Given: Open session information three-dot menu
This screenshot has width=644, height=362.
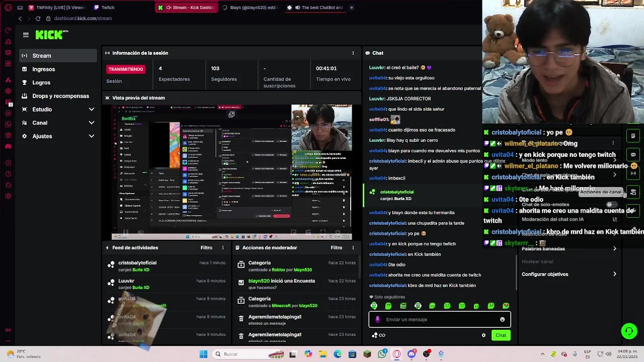Looking at the screenshot, I should click(353, 53).
